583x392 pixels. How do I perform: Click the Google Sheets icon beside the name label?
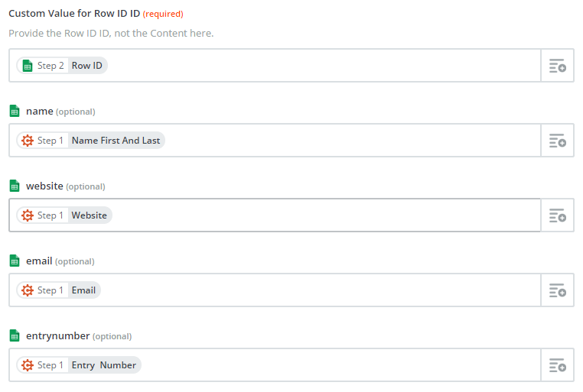15,111
